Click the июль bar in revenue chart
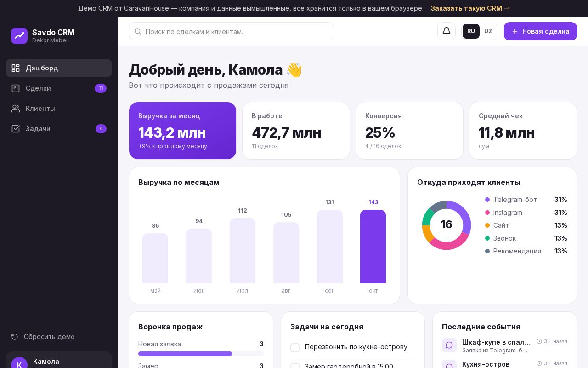Screen dimensions: 588x368 click(x=243, y=251)
